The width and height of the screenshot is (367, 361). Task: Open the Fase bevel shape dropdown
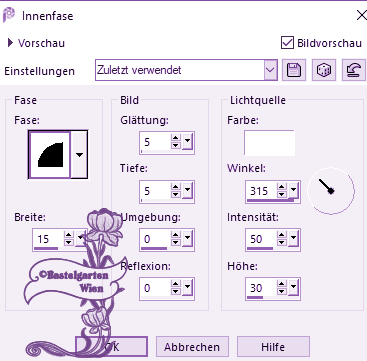tap(79, 154)
